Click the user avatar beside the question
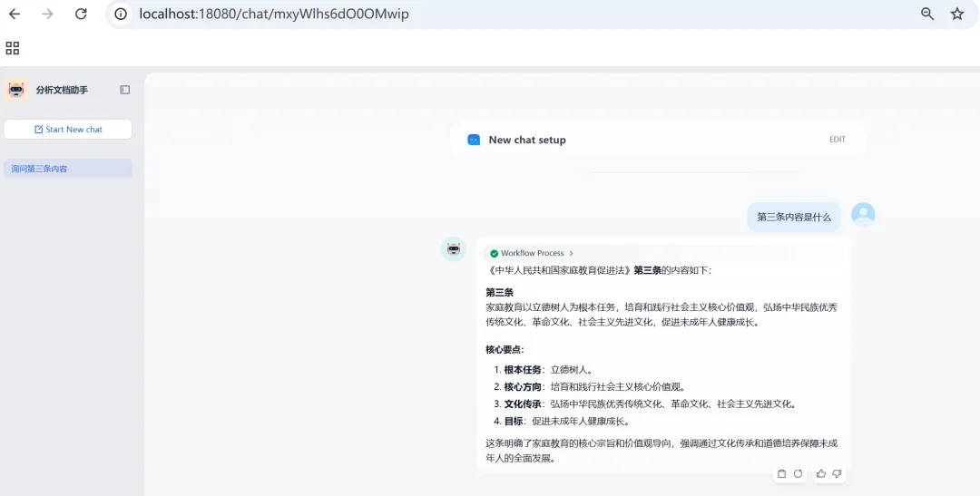980x496 pixels. [863, 214]
